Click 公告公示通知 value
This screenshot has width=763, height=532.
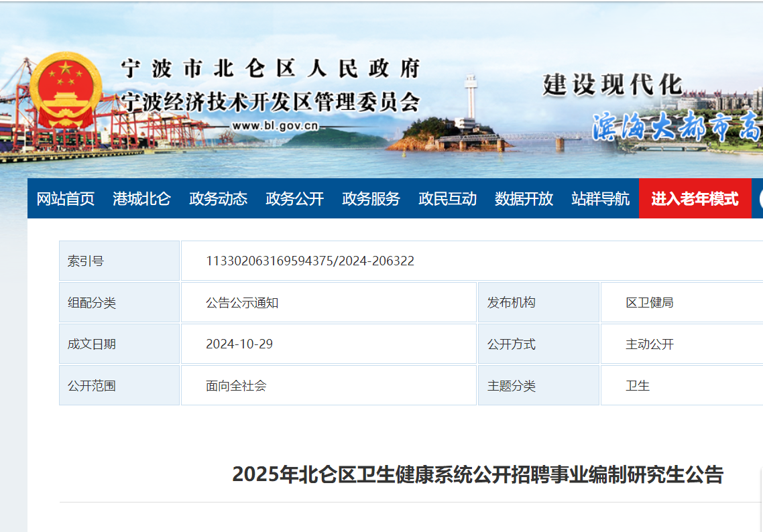(x=242, y=303)
